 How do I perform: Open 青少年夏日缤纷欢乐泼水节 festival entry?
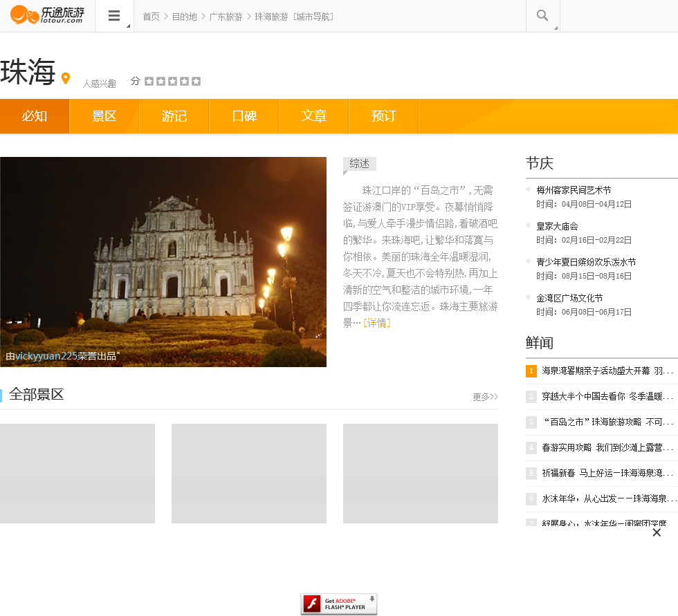point(586,262)
